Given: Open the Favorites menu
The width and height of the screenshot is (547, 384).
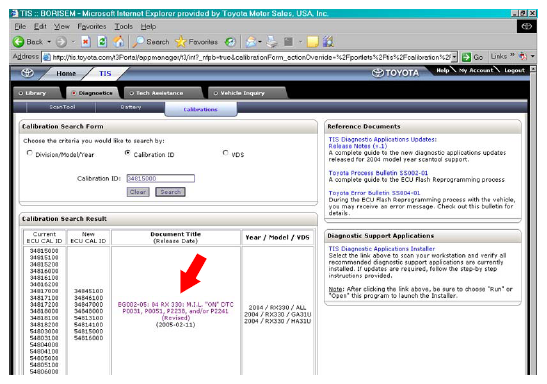Looking at the screenshot, I should tap(92, 27).
